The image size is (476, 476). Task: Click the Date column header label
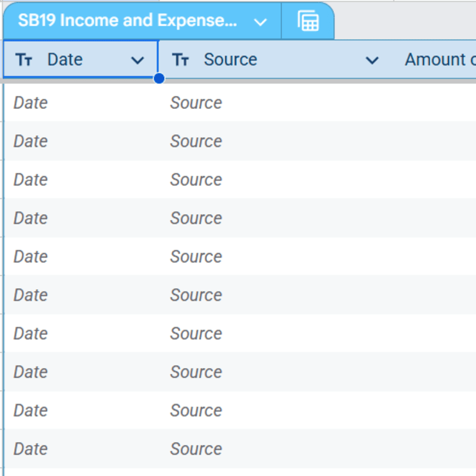click(65, 59)
